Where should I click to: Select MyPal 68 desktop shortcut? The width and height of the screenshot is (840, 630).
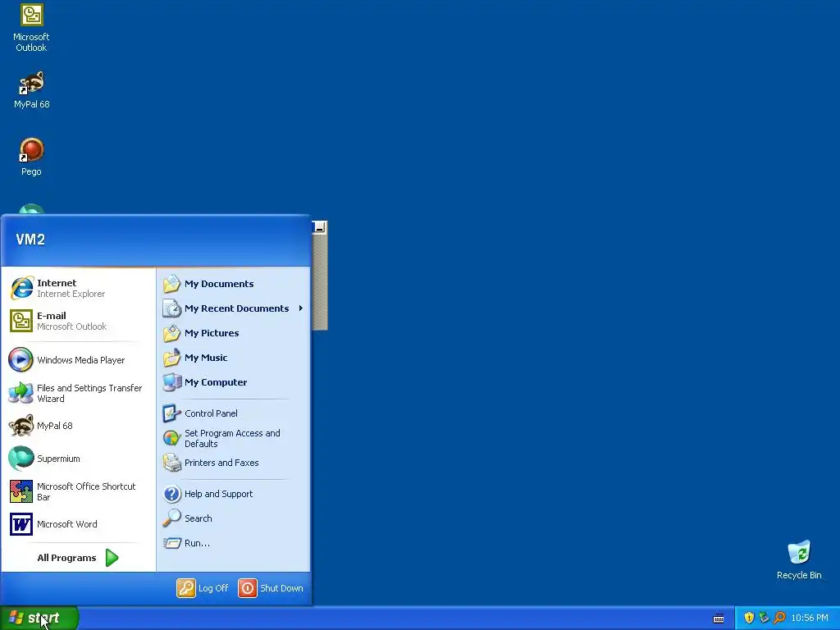(31, 89)
